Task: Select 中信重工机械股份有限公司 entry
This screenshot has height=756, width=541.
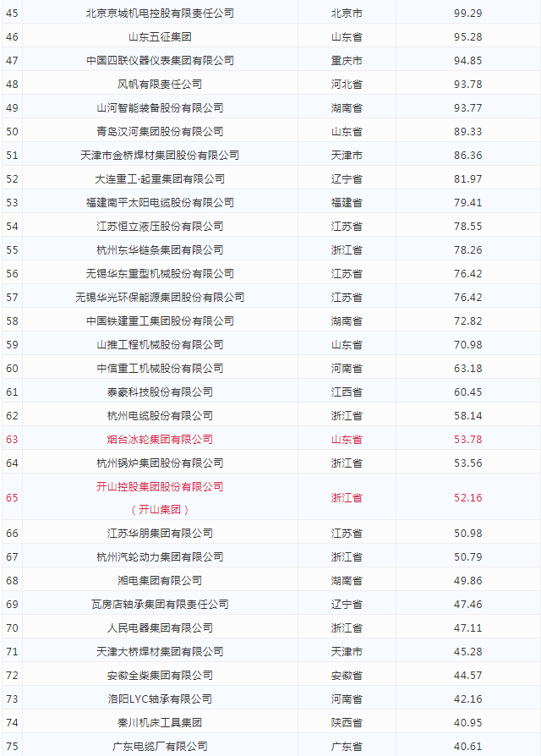Action: (160, 367)
